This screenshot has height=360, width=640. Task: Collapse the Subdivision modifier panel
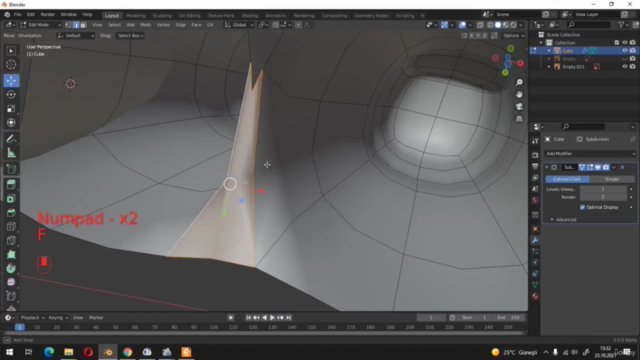pos(547,167)
